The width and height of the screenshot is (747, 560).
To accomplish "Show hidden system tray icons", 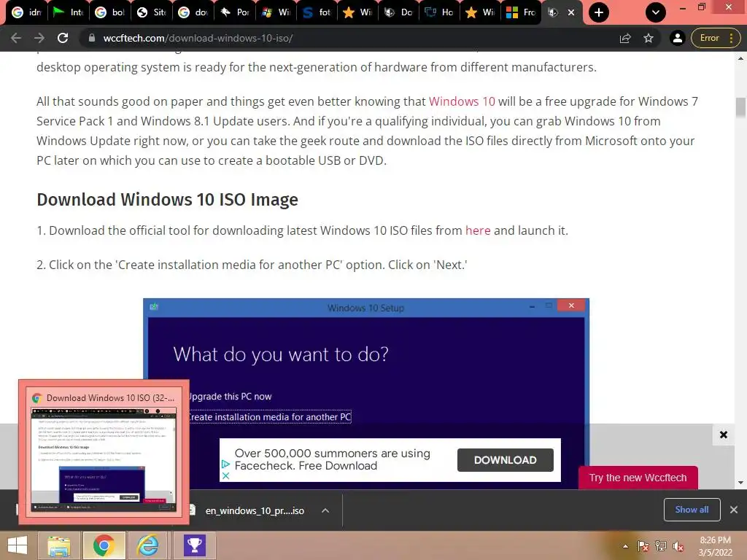I will pyautogui.click(x=625, y=547).
